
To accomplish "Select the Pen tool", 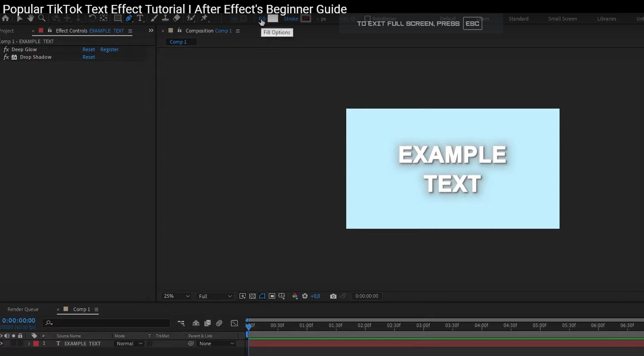I will point(129,18).
